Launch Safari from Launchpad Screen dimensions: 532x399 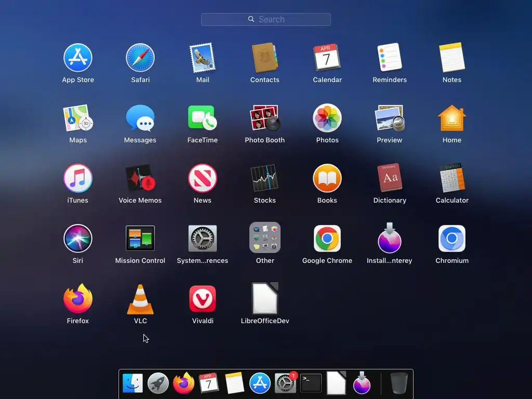point(140,58)
